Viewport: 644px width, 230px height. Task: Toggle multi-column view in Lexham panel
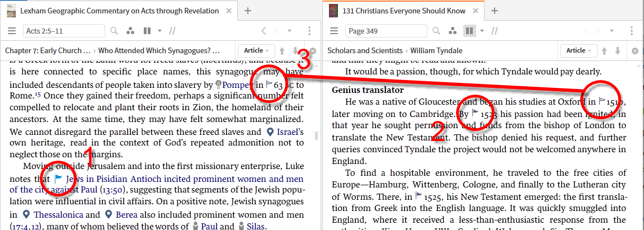[x=147, y=31]
